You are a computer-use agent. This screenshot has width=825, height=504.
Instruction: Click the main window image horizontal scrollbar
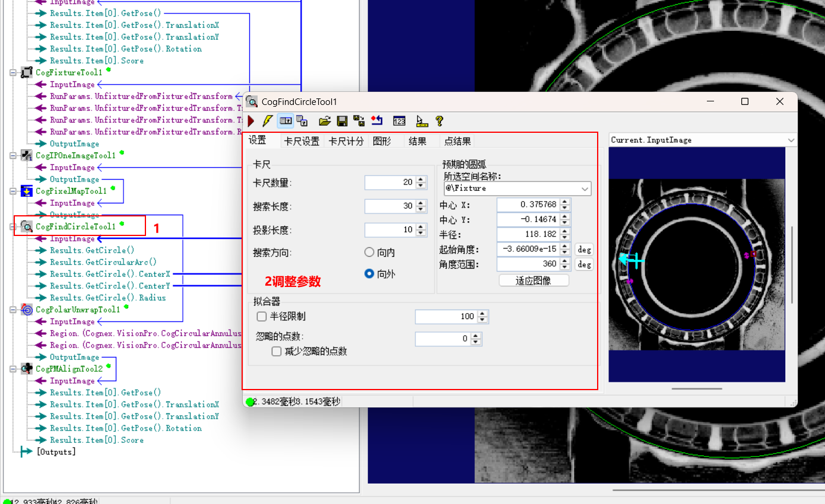718,490
